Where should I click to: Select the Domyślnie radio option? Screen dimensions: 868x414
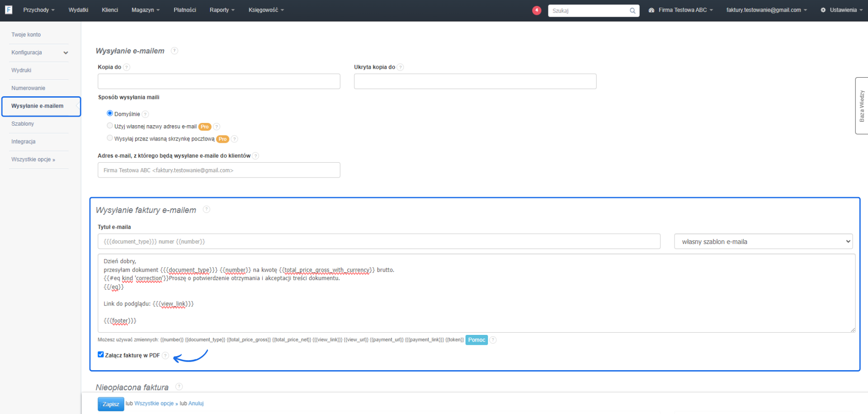(x=110, y=113)
